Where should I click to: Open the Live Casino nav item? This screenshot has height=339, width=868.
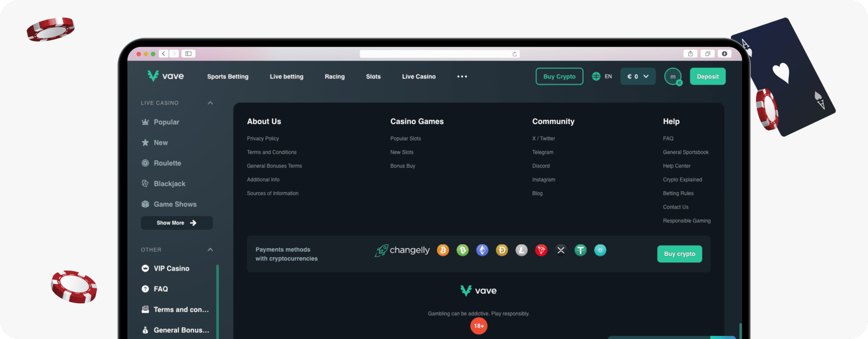419,76
